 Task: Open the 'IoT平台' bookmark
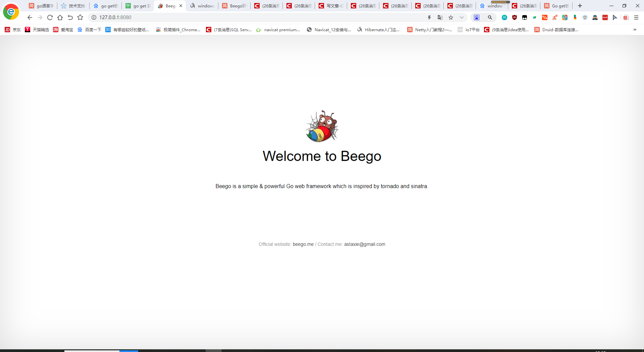[x=469, y=30]
